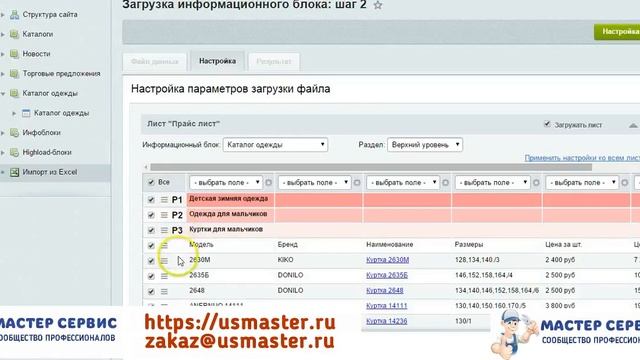
Task: Uncheck the 2635Б row checkbox
Action: point(151,276)
